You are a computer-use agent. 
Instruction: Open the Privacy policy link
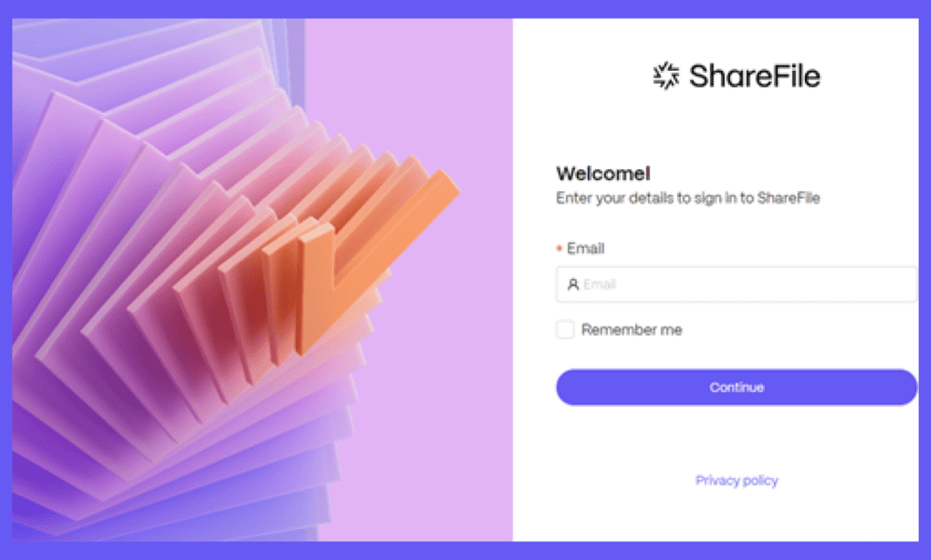736,481
